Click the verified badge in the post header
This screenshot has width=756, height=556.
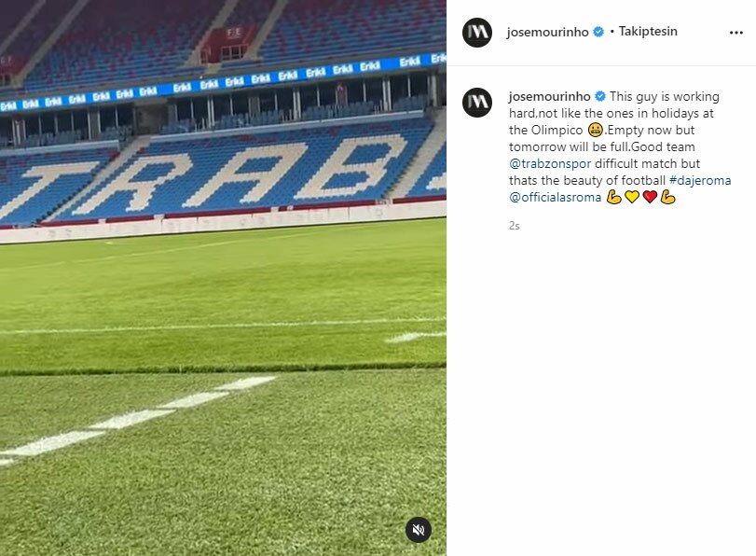click(x=598, y=32)
